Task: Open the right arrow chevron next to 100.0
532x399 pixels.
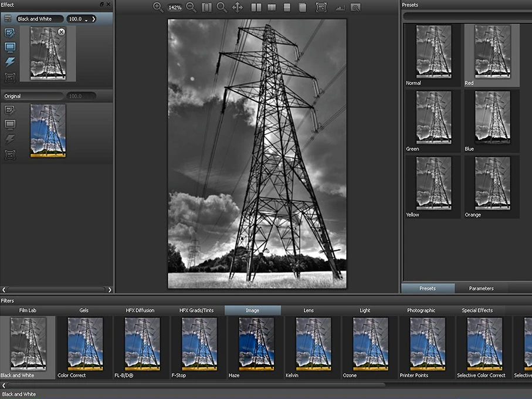Action: pyautogui.click(x=94, y=19)
